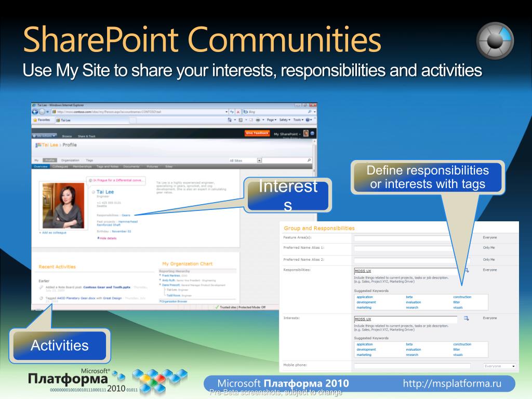Click the 'evaluation' keyword under Responsibilities
Image resolution: width=532 pixels, height=399 pixels.
pos(413,302)
